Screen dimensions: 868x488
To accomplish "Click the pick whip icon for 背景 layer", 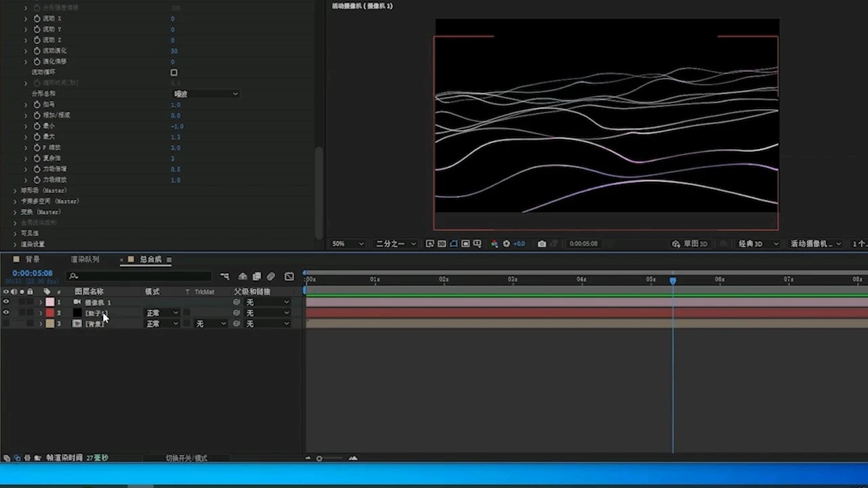I will (237, 324).
